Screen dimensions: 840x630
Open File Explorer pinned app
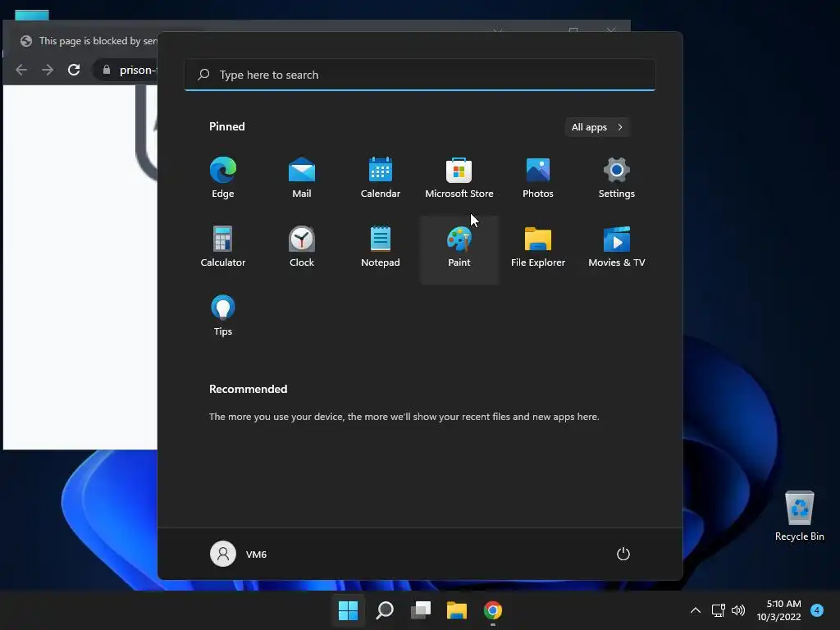pos(538,247)
